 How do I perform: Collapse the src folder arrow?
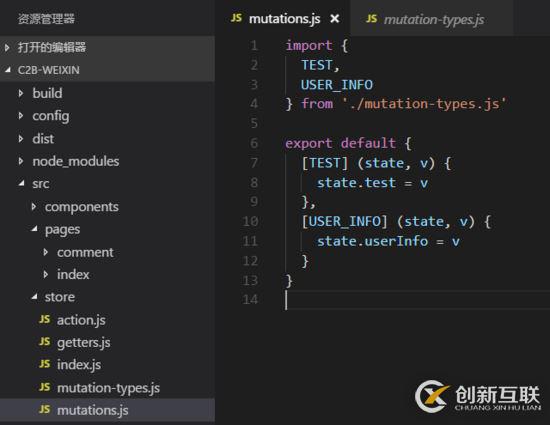tap(22, 183)
